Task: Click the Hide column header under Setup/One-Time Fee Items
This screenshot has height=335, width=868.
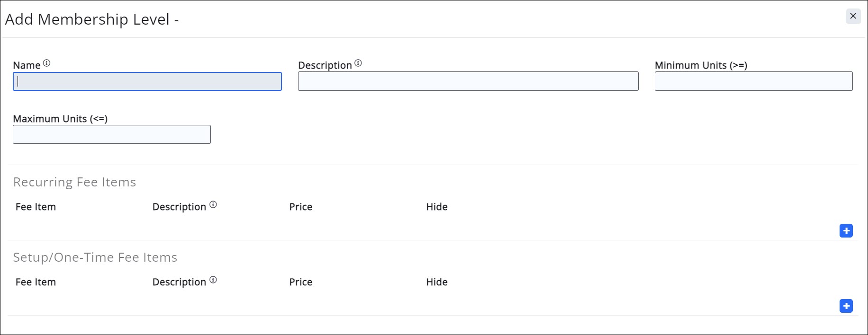Action: pos(437,282)
